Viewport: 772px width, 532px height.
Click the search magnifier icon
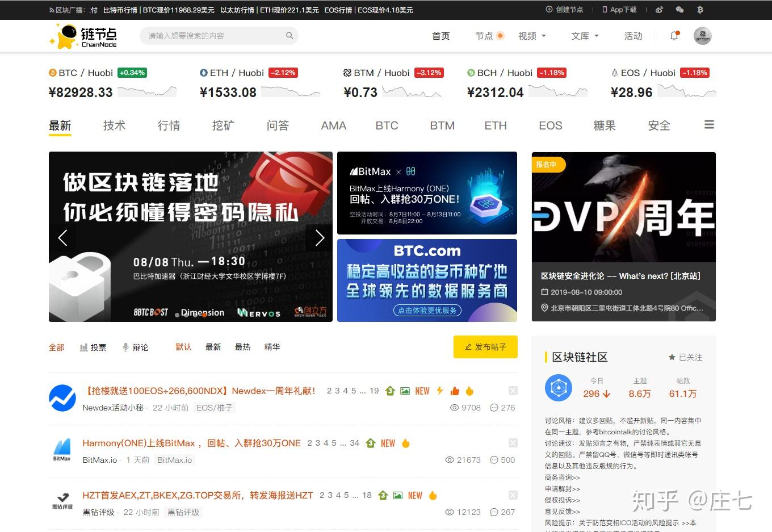pos(289,36)
